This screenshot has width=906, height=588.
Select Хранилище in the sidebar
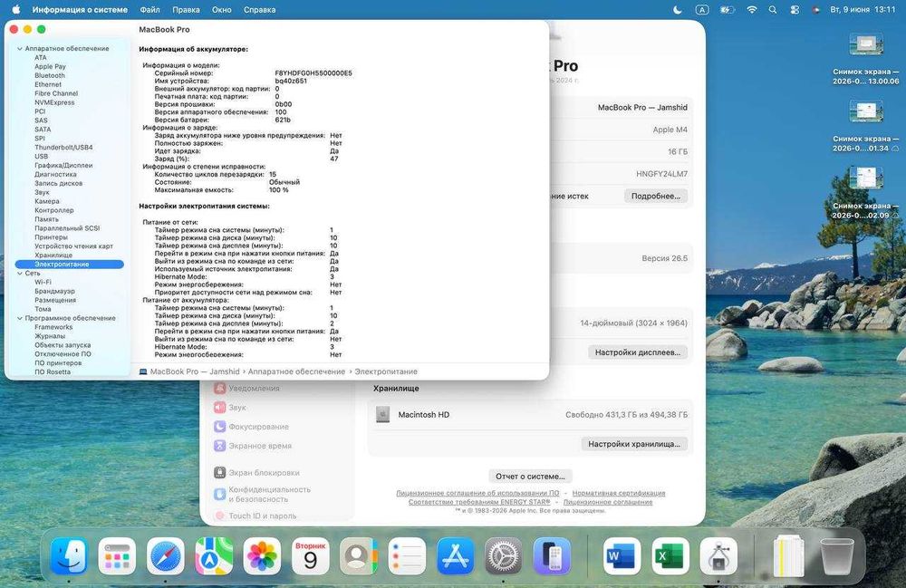53,255
